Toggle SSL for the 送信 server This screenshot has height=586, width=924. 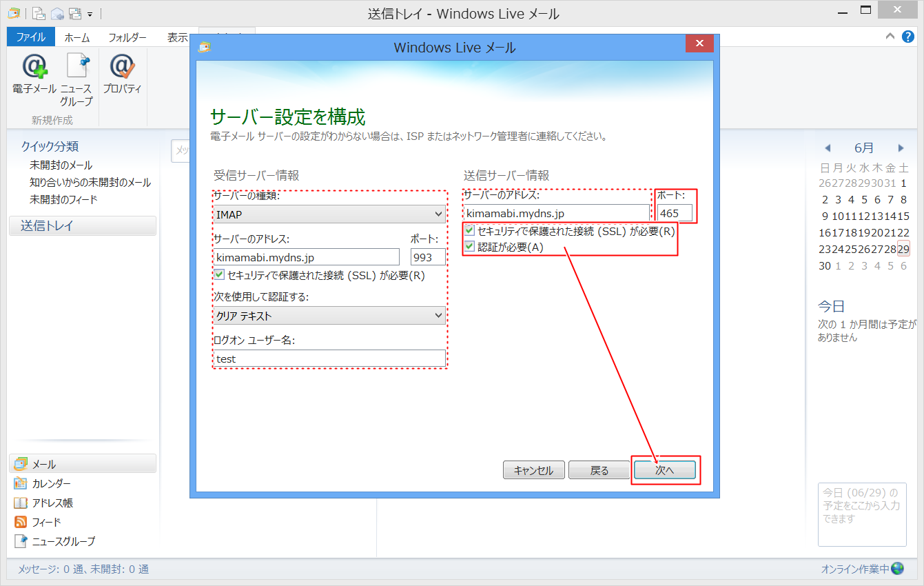[468, 229]
